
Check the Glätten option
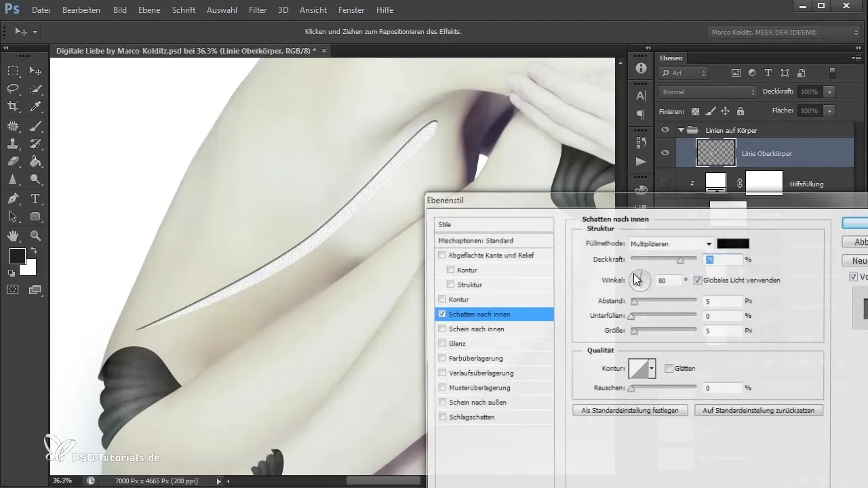669,368
